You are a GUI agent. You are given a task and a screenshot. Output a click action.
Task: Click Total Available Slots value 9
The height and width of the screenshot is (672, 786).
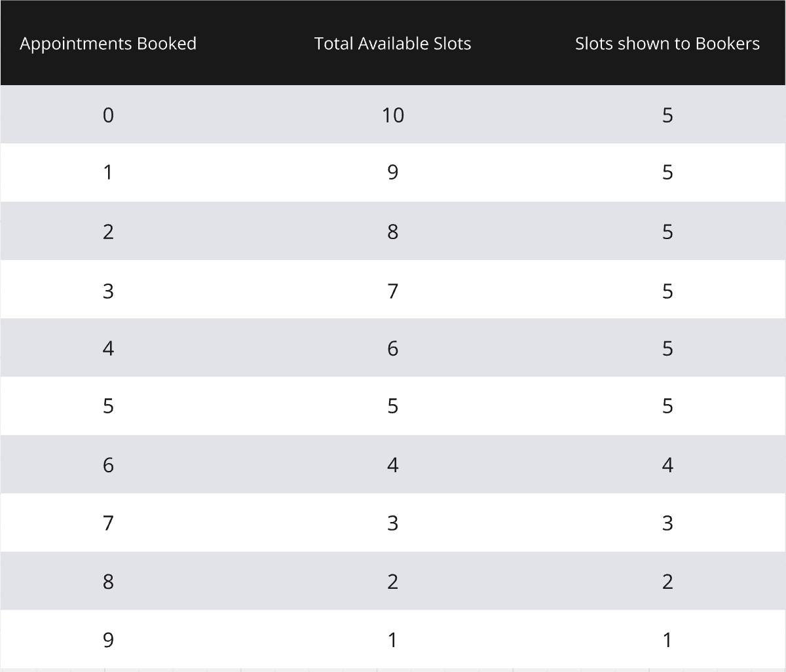392,173
